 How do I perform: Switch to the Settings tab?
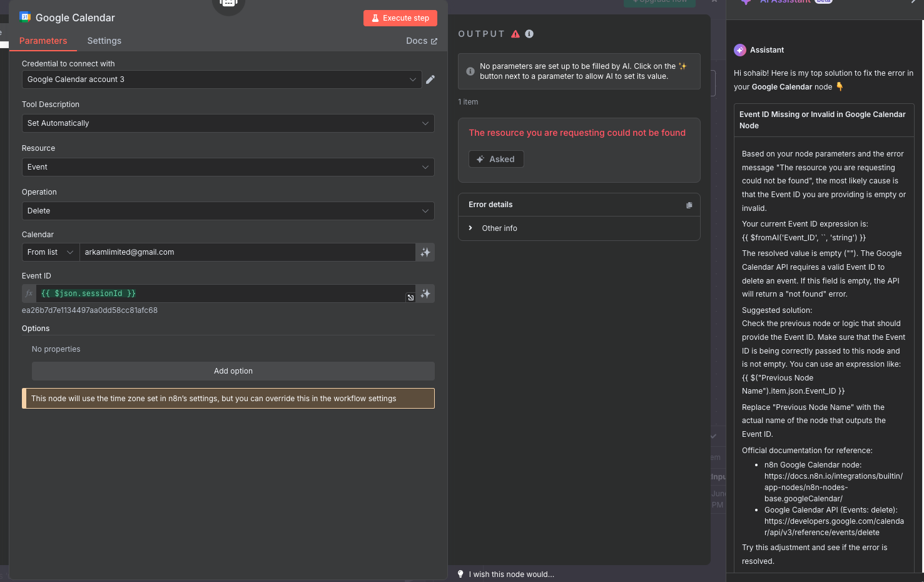104,41
